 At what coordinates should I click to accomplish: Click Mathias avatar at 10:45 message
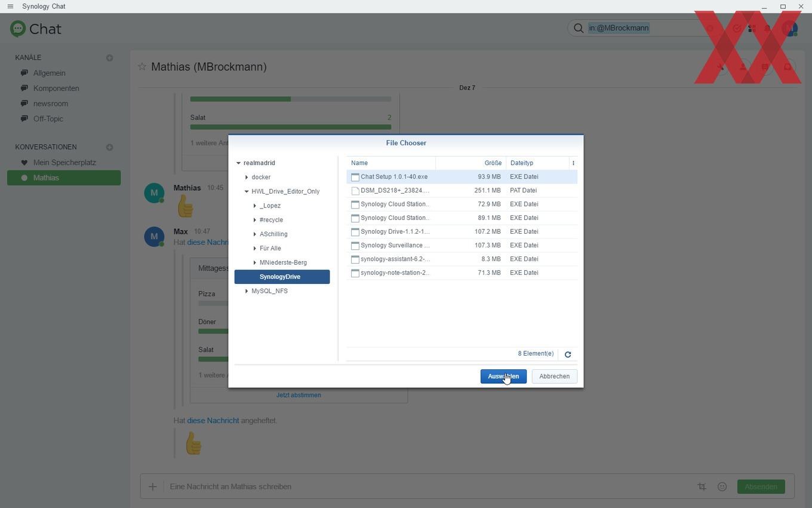(x=154, y=193)
